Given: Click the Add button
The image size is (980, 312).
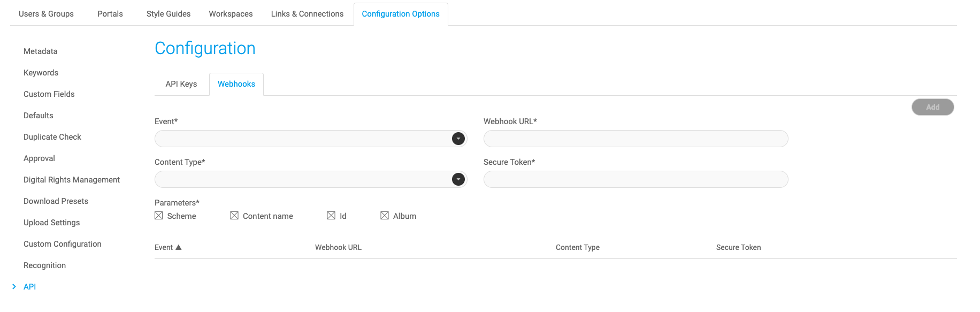Looking at the screenshot, I should pyautogui.click(x=933, y=107).
